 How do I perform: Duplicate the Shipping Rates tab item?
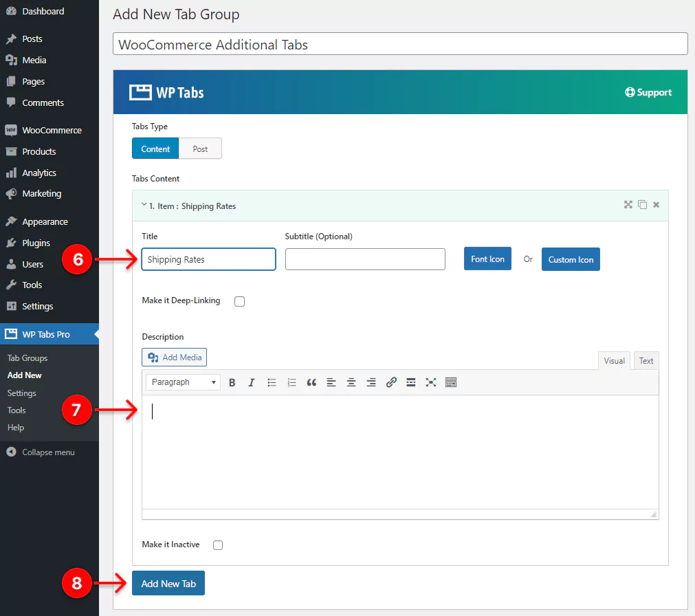(x=642, y=204)
